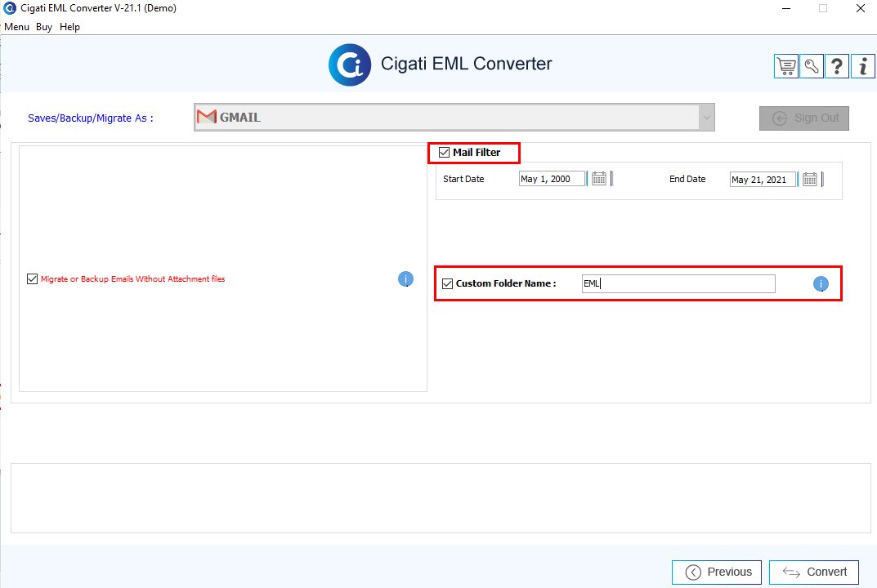Click the End Date label

click(x=687, y=179)
